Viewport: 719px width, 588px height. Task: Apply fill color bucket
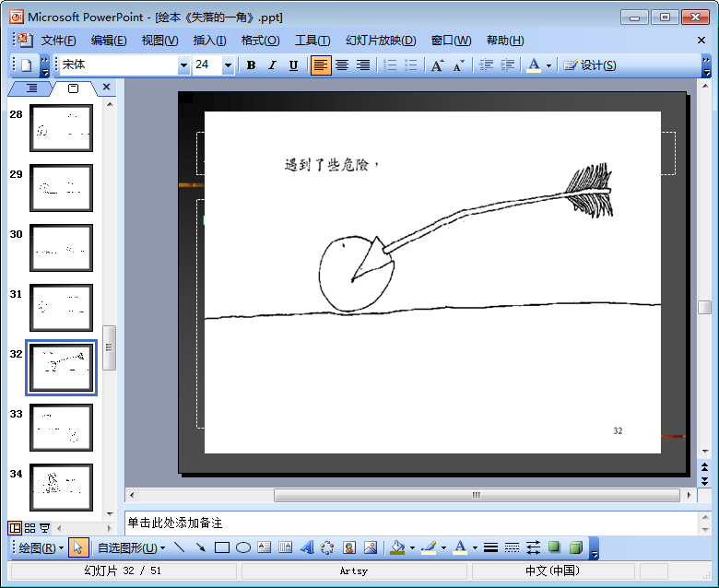397,547
